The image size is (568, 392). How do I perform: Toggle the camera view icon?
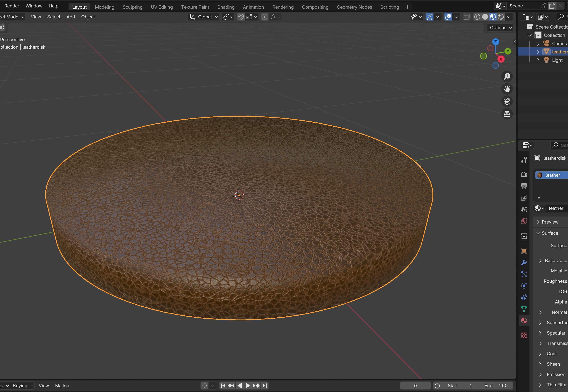point(507,102)
